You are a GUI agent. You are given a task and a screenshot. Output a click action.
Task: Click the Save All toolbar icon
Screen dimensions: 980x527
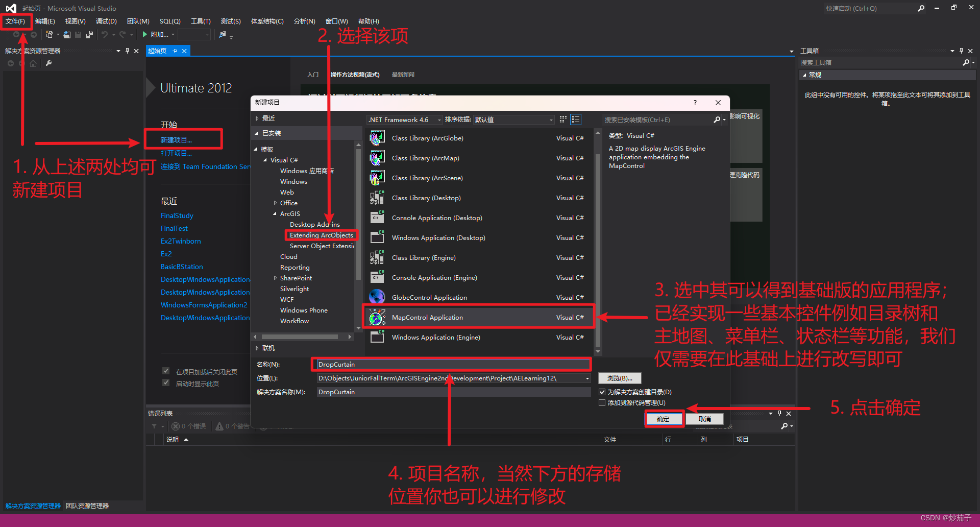(x=89, y=35)
